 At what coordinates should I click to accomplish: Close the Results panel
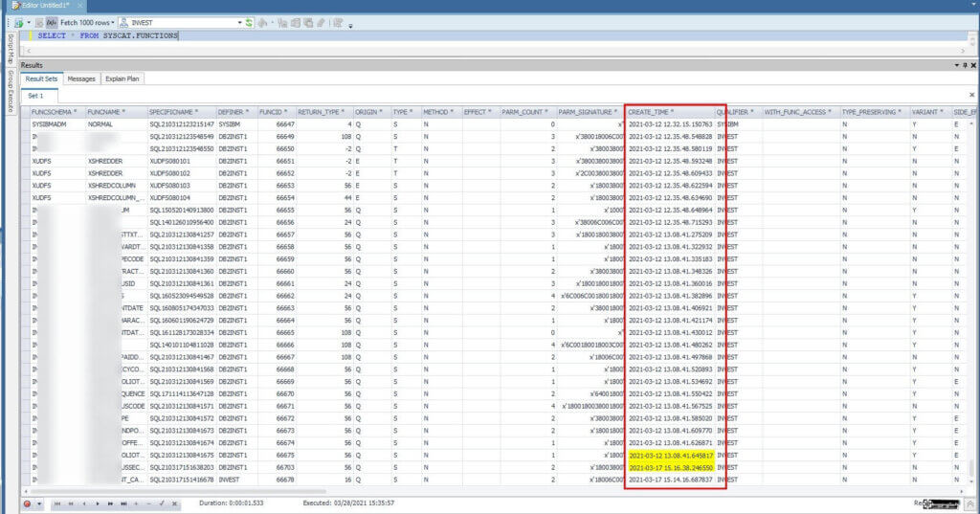(x=973, y=65)
